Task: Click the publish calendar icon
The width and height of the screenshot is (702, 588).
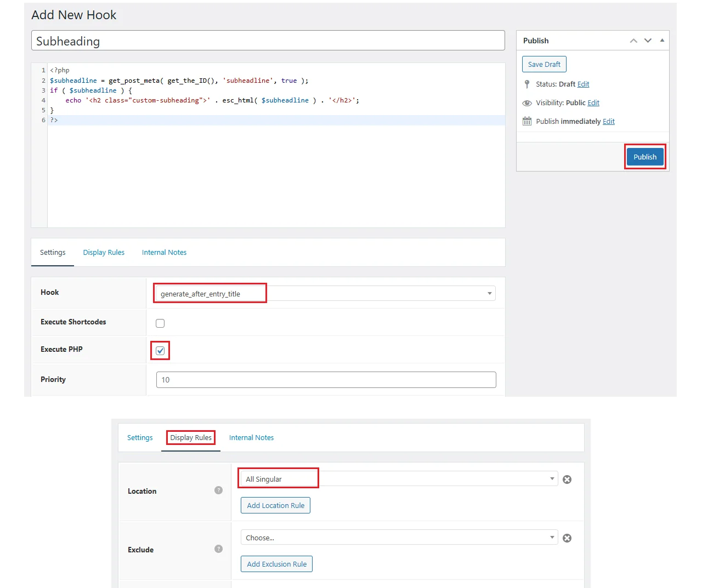Action: point(527,121)
